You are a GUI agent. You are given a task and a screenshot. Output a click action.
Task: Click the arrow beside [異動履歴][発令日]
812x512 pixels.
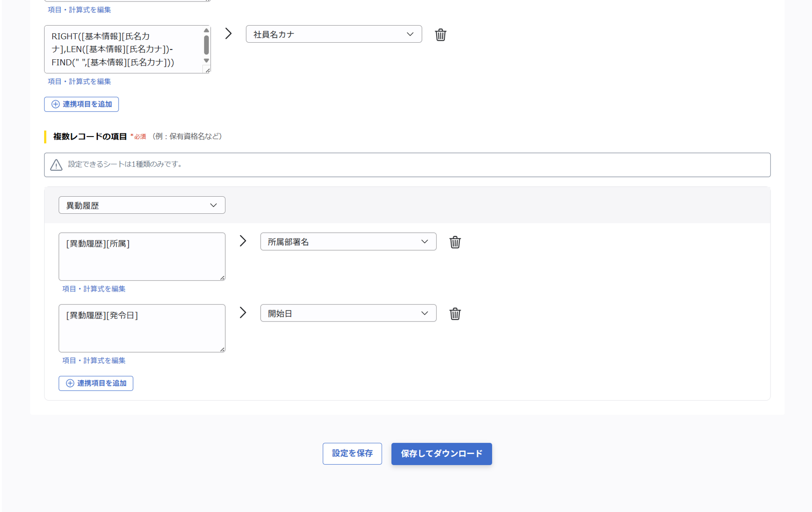pyautogui.click(x=243, y=312)
